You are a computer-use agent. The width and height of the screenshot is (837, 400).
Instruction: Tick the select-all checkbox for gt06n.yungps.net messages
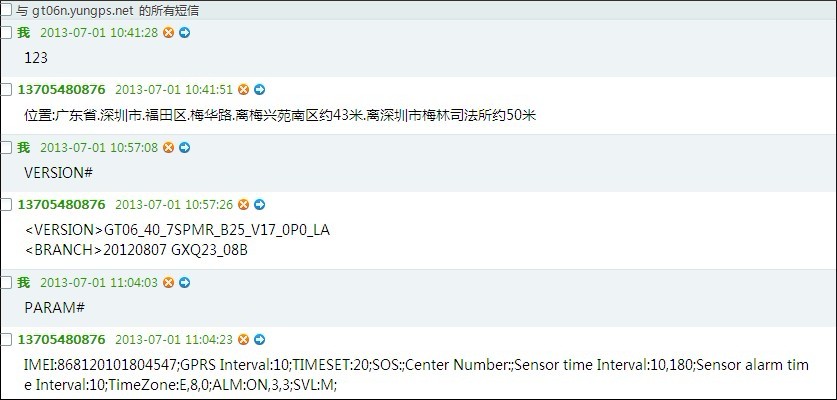pos(6,10)
